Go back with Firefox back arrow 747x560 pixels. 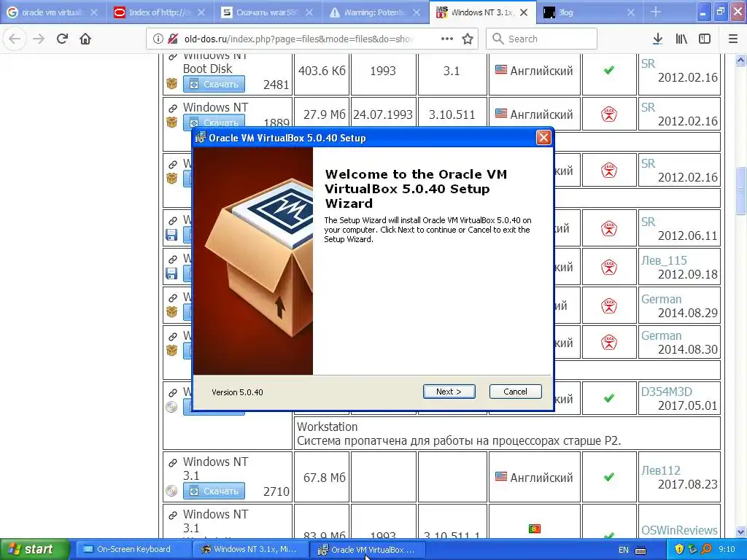[15, 39]
